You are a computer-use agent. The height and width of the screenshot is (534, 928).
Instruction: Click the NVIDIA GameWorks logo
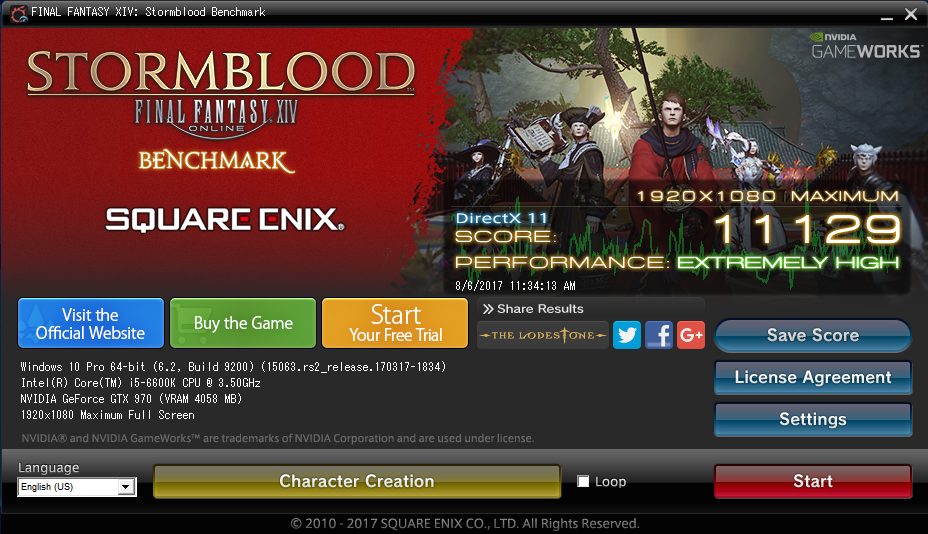[x=866, y=46]
